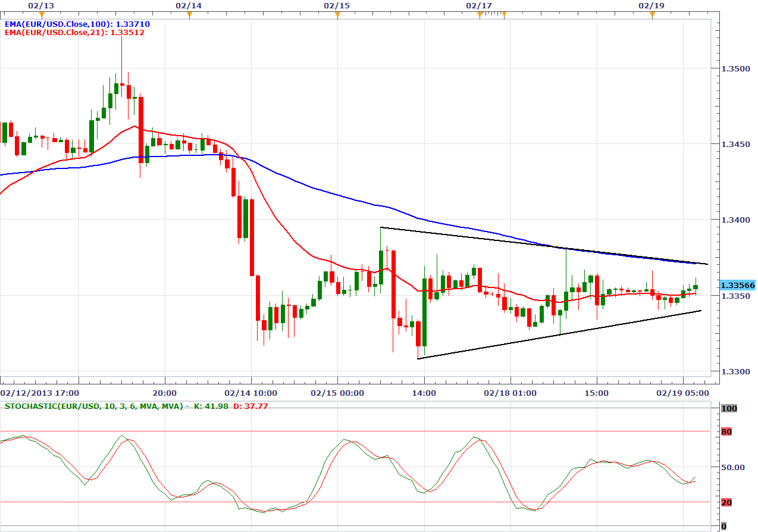
Task: Click the current price tag 1.33566
Action: coord(737,285)
